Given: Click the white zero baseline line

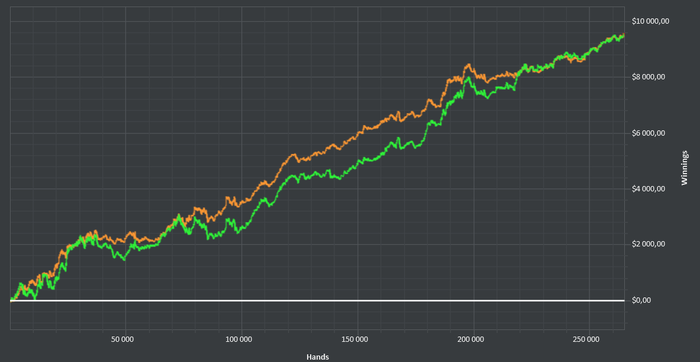Looking at the screenshot, I should 317,300.
